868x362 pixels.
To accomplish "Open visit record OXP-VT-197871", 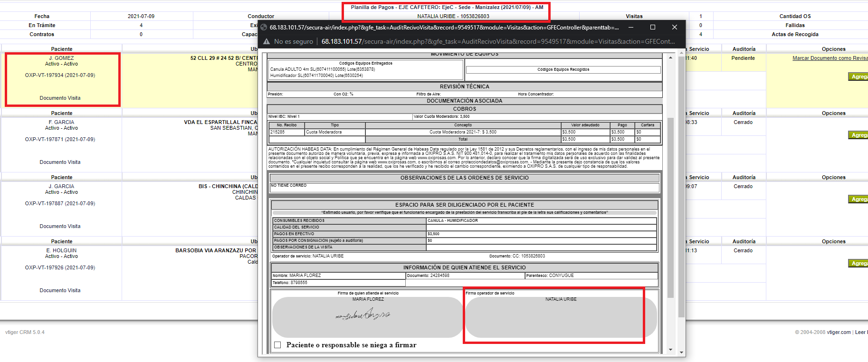I will [x=60, y=139].
